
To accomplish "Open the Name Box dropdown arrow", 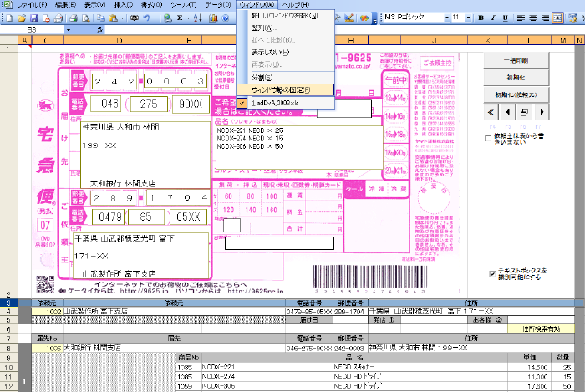I will tap(69, 30).
